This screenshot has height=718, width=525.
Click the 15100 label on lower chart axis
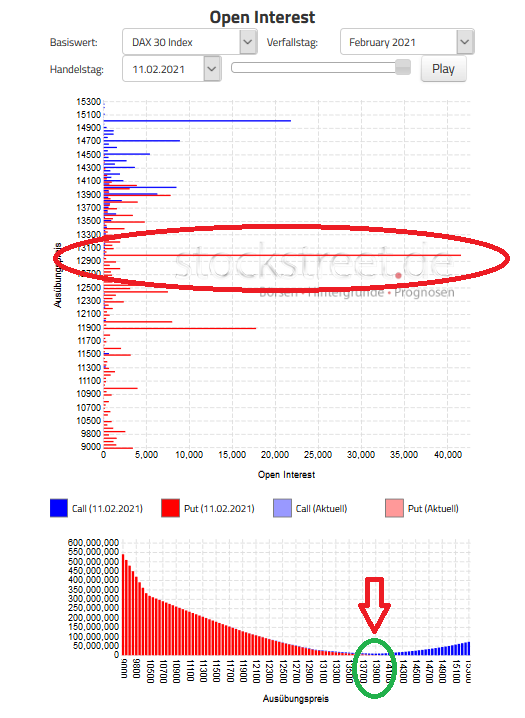tap(456, 671)
